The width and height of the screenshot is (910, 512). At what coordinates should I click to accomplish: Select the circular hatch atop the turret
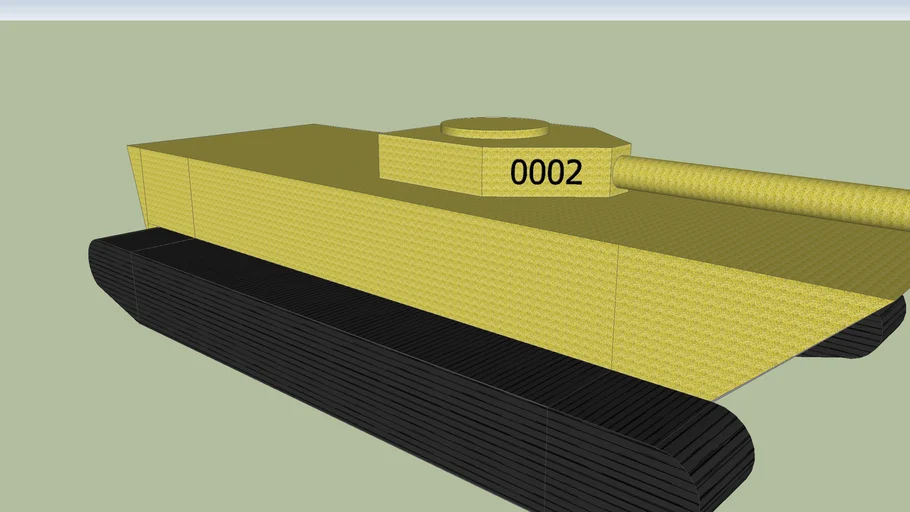(495, 130)
